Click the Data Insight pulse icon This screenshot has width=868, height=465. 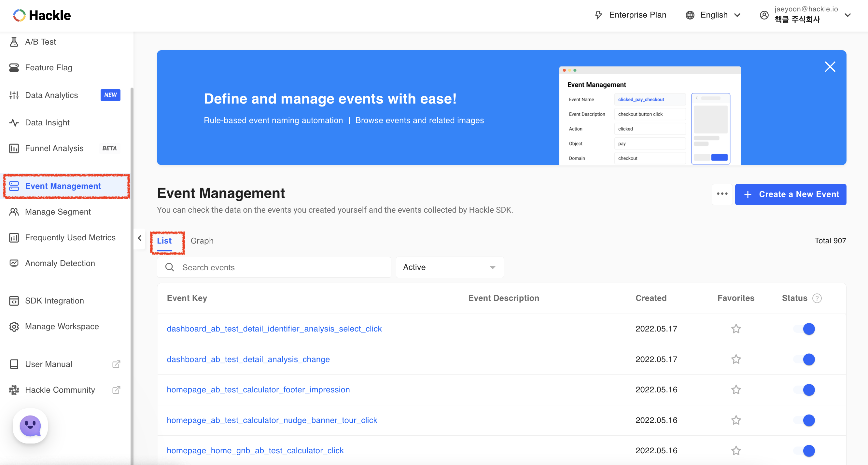(x=14, y=123)
